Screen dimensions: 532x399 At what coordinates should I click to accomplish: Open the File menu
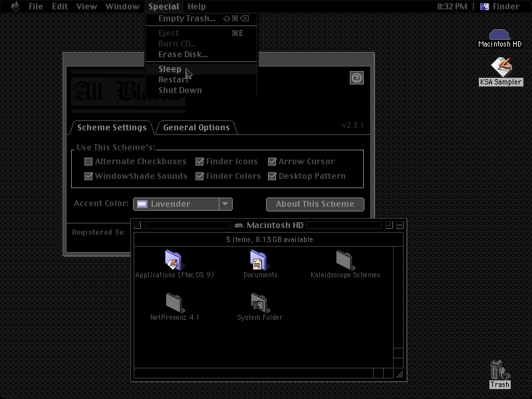click(x=36, y=7)
